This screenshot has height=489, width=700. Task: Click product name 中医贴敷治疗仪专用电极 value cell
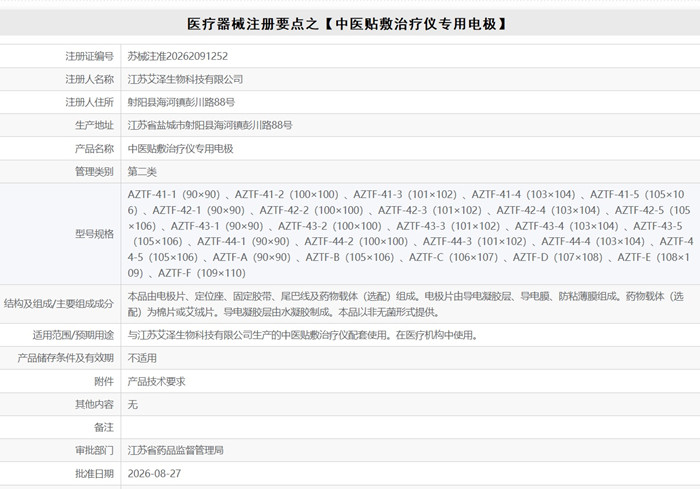pyautogui.click(x=180, y=149)
